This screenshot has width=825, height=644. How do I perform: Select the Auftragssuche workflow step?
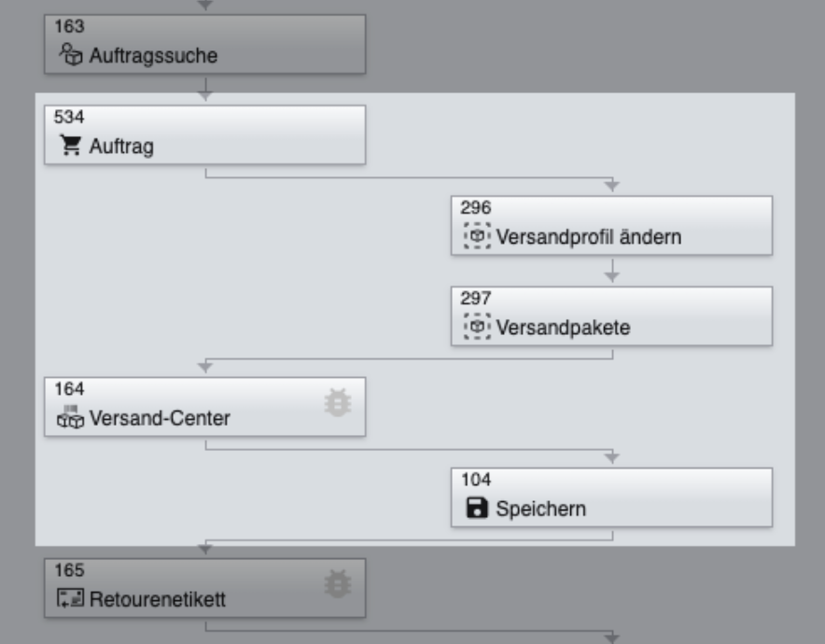(x=153, y=56)
